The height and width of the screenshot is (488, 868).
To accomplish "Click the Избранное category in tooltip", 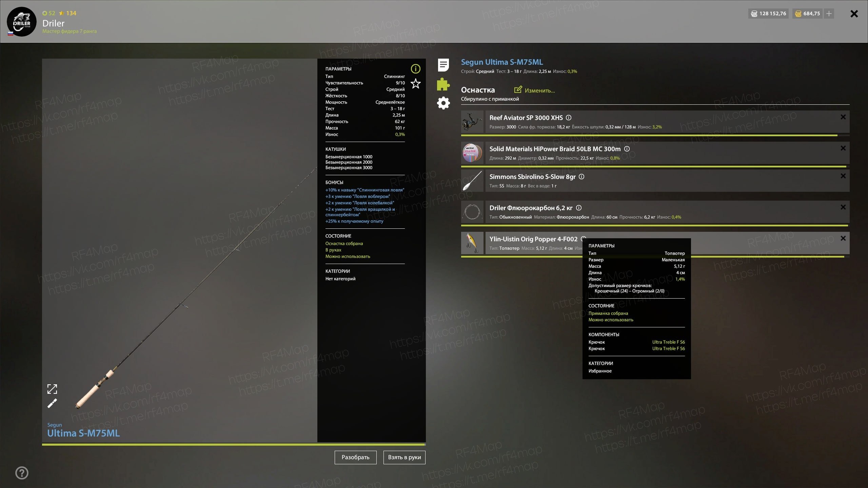I will click(600, 371).
